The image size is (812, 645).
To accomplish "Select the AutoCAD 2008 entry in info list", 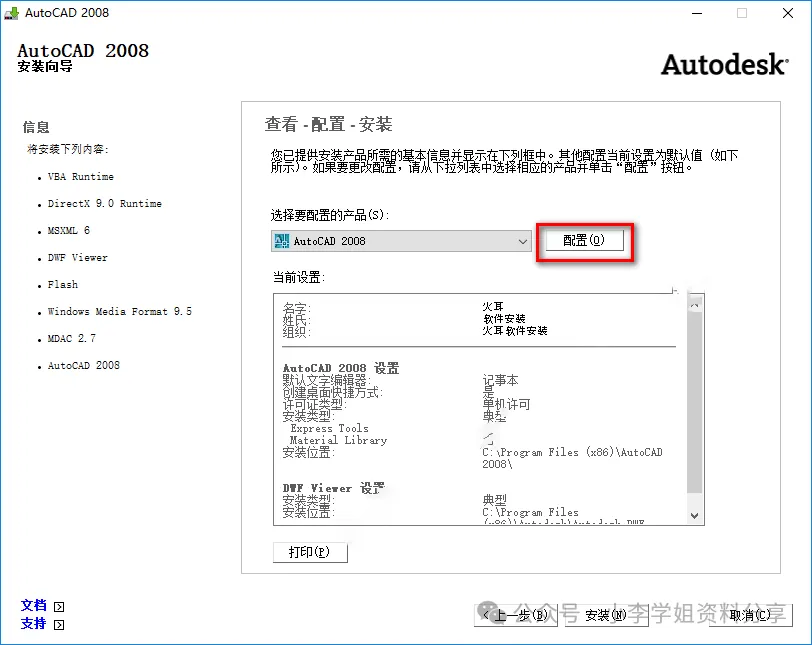I will [83, 365].
